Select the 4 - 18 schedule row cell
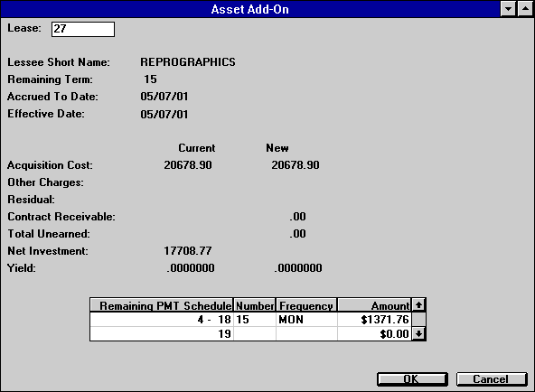Image resolution: width=535 pixels, height=392 pixels. pyautogui.click(x=162, y=320)
